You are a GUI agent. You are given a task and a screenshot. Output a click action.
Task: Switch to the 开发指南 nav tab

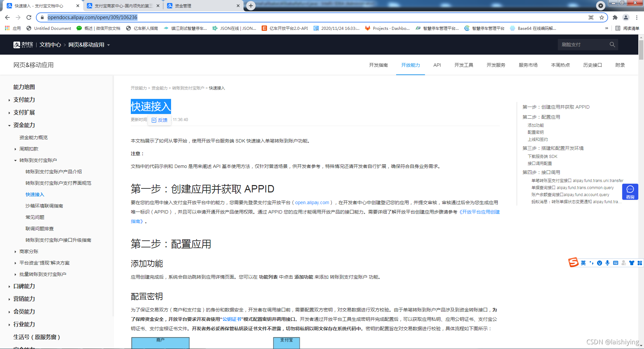click(378, 65)
